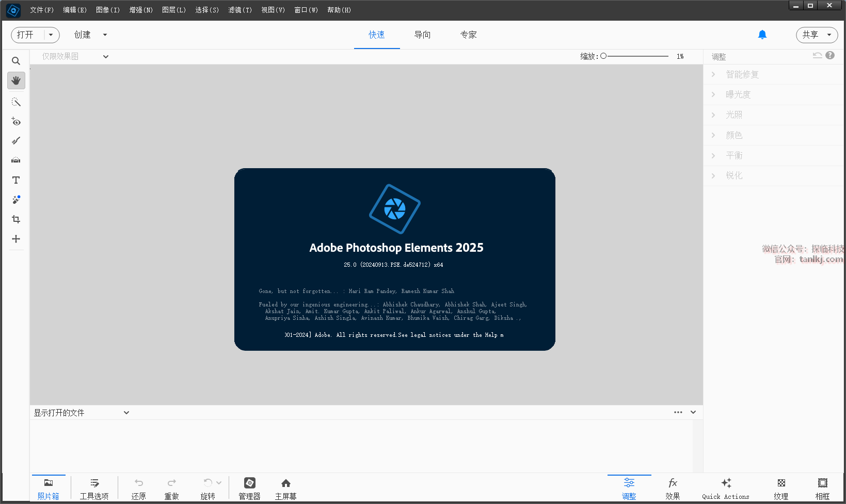Image resolution: width=846 pixels, height=504 pixels.
Task: Click the notification bell icon
Action: click(x=762, y=35)
